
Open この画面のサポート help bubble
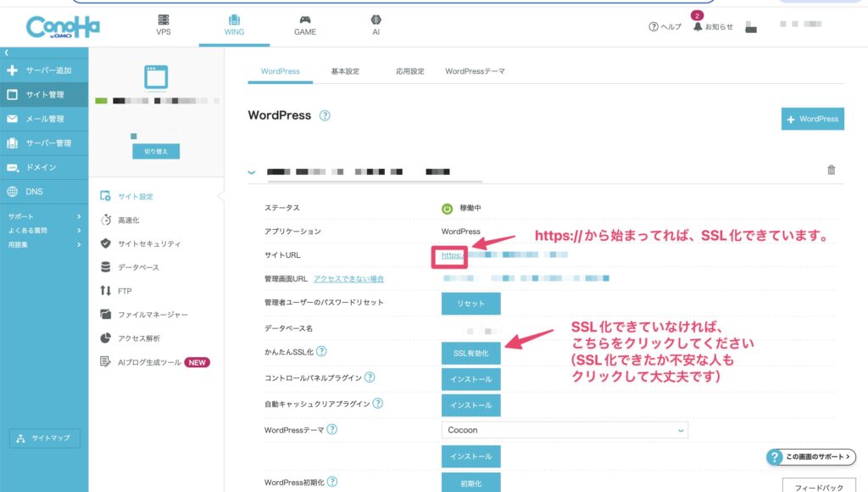(811, 456)
